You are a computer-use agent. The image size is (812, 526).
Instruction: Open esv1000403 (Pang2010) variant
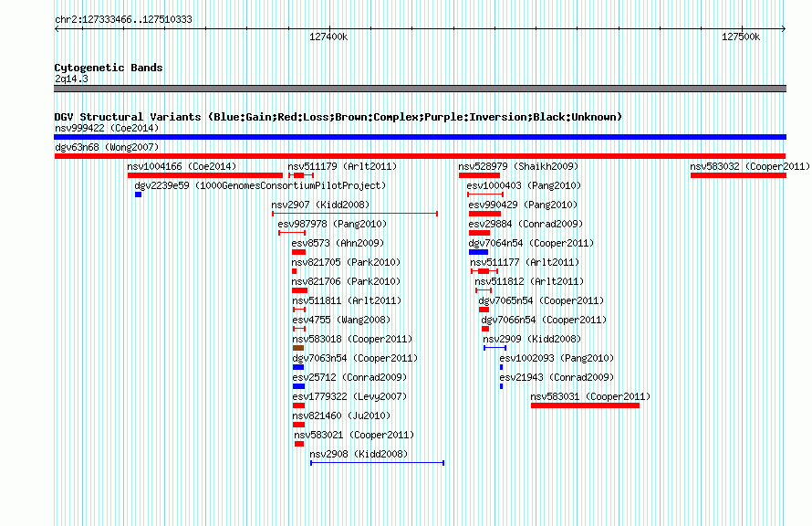pyautogui.click(x=524, y=185)
